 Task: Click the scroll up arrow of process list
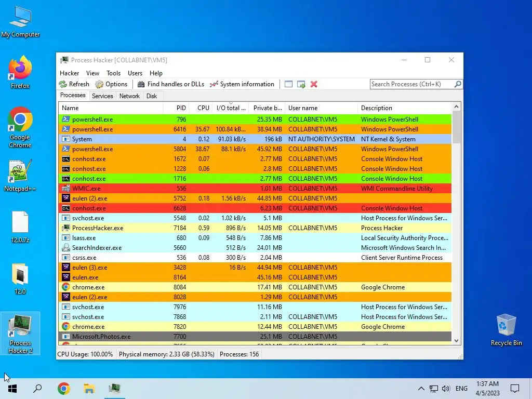(456, 107)
